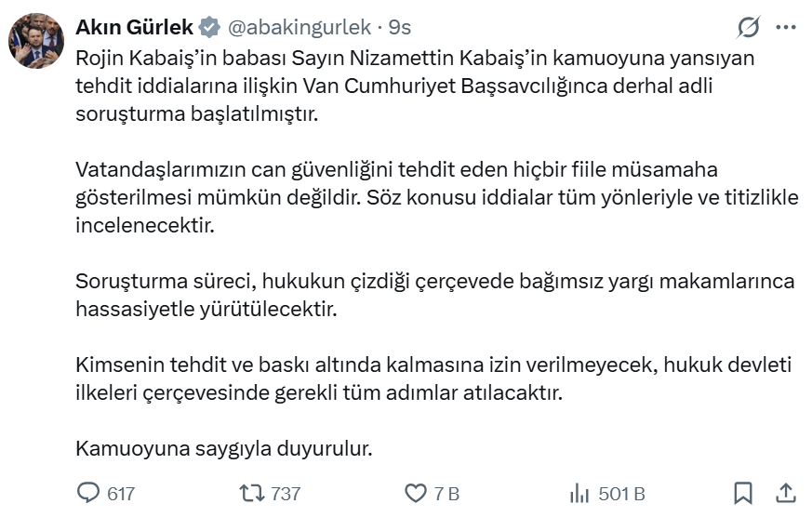Click the 7 B likes count
This screenshot has width=812, height=517.
(446, 494)
